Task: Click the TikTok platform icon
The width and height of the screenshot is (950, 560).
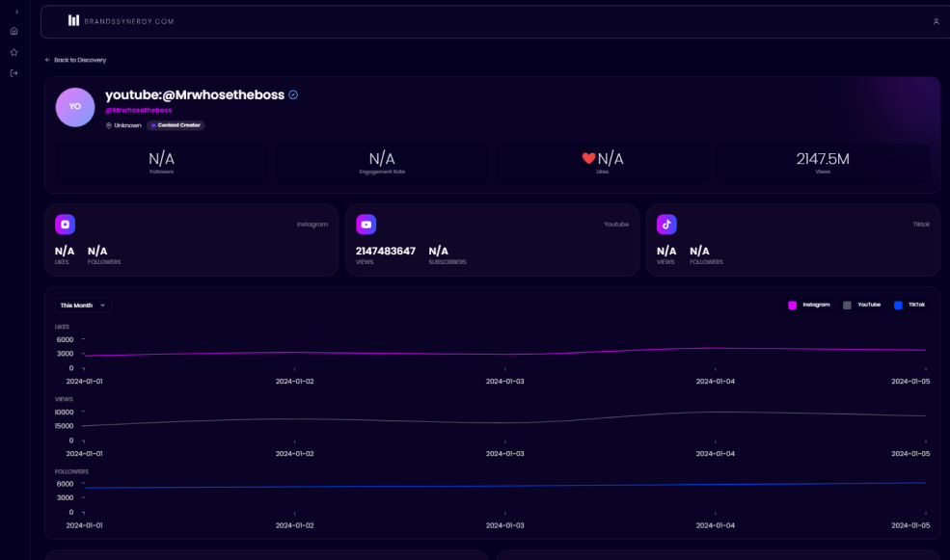Action: [x=667, y=225]
